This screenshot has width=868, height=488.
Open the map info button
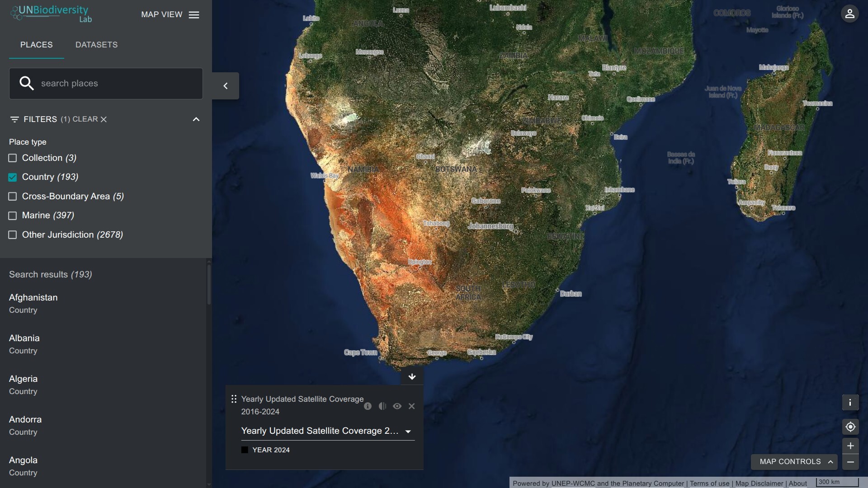point(850,402)
